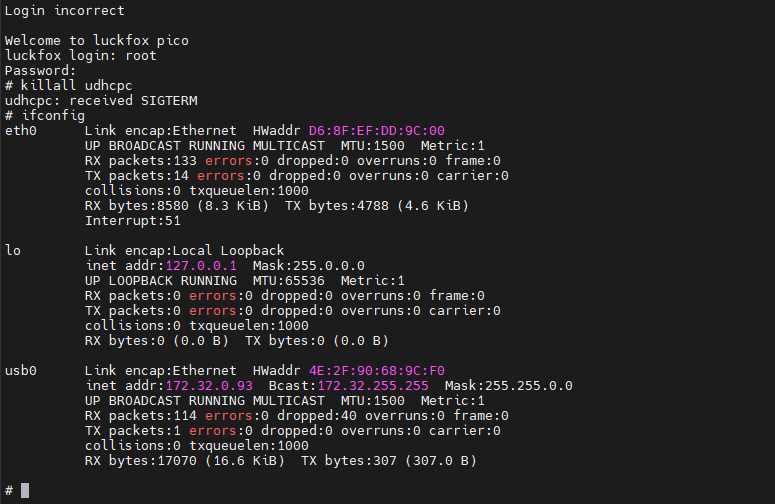Click the eth0 MAC address D6:8F:EF:DD:9C:00

point(377,131)
